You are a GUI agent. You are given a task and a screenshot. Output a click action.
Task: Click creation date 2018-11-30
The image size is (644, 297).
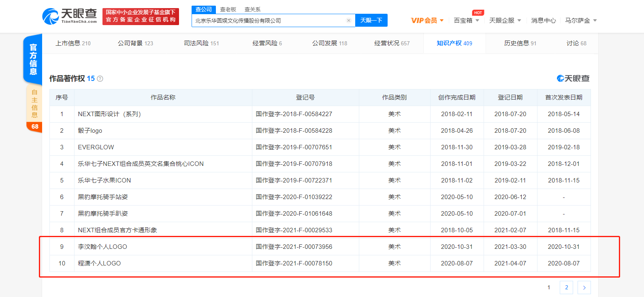click(x=457, y=147)
